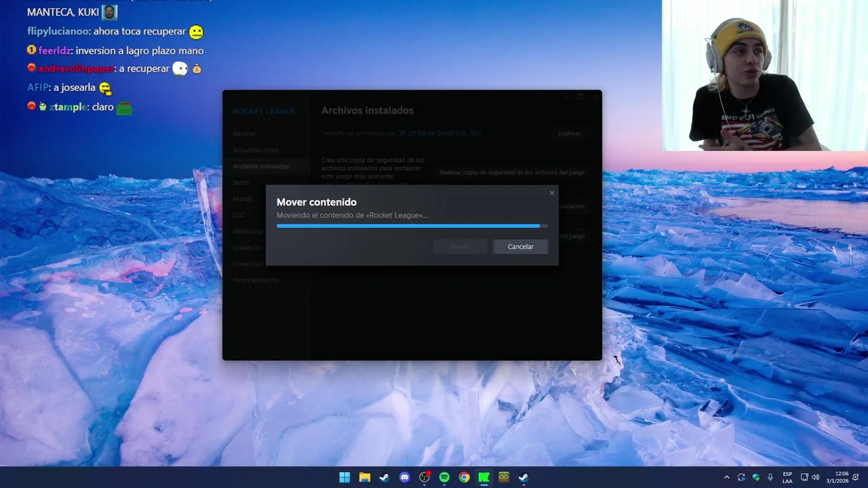Open the Workshop section
The image size is (868, 488).
(248, 231)
